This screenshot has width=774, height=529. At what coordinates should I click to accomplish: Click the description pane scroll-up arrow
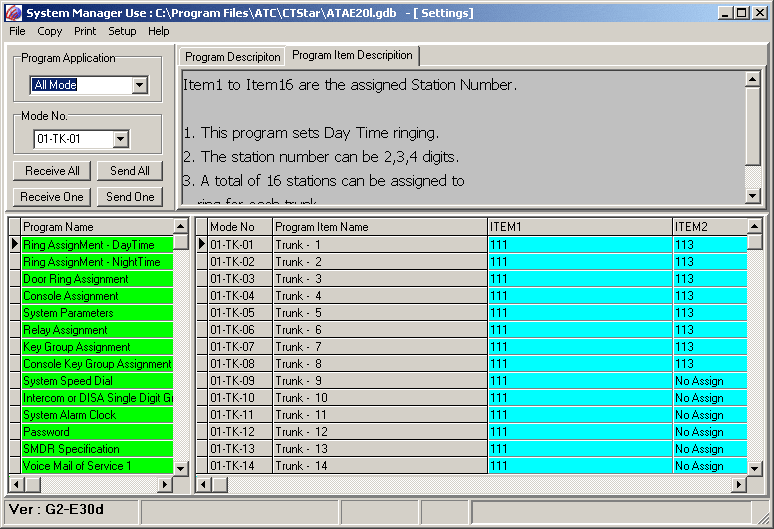click(x=752, y=79)
